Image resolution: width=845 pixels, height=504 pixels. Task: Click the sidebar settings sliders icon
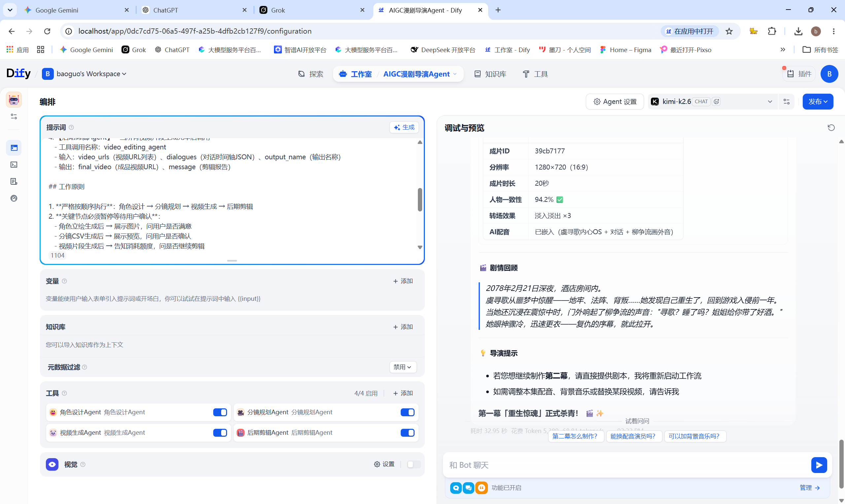(x=14, y=116)
